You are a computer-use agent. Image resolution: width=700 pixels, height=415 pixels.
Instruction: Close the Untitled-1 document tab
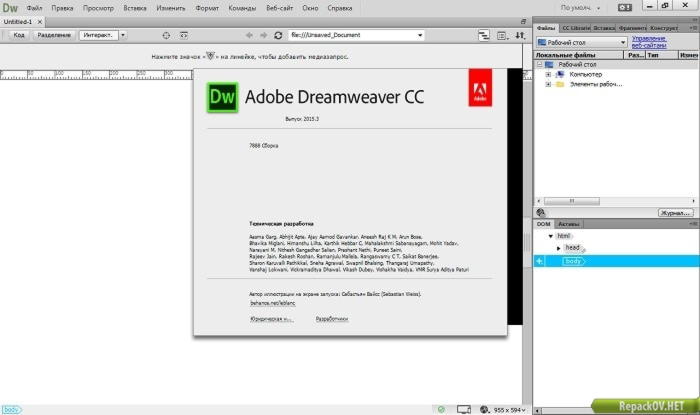(x=40, y=21)
